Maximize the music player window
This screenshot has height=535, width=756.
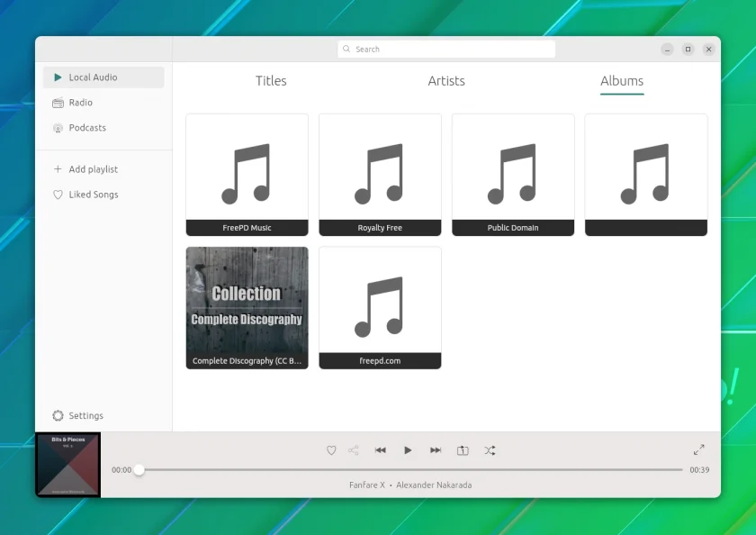[688, 50]
